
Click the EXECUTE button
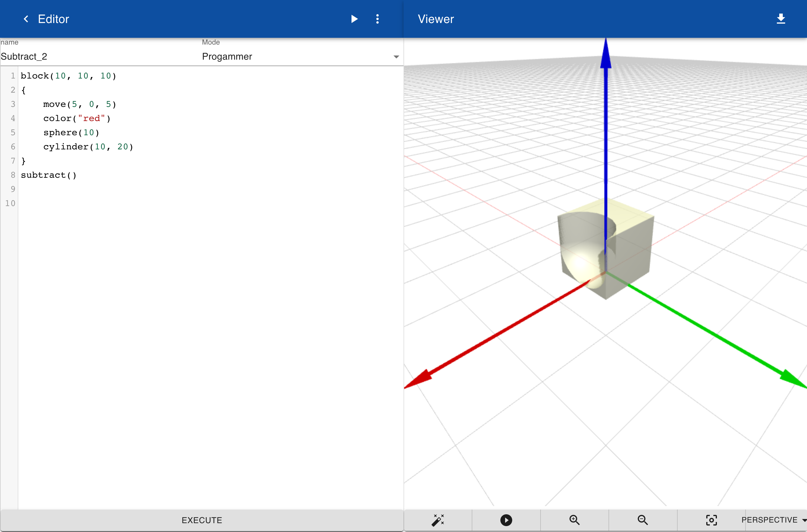click(202, 520)
